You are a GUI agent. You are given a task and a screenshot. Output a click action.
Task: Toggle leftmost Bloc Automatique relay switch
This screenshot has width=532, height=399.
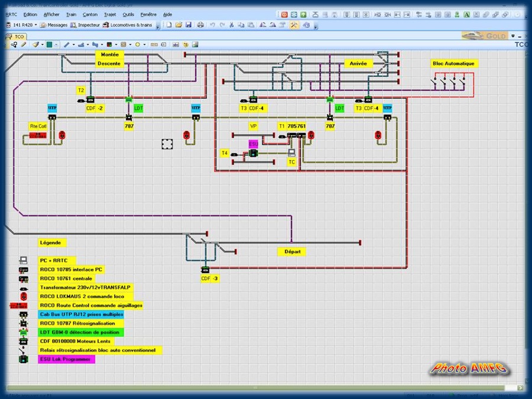coord(434,82)
